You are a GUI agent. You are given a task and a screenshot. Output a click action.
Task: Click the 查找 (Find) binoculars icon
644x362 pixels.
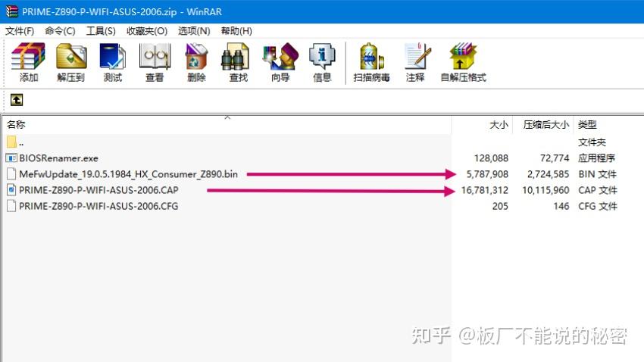235,56
